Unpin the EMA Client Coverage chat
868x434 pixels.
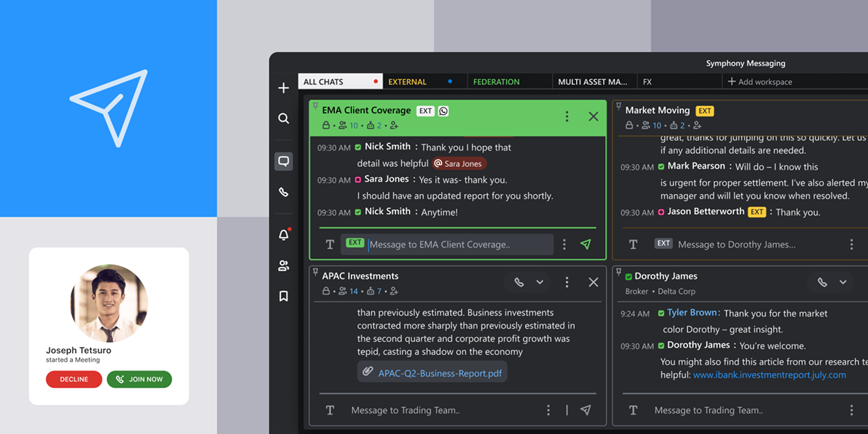[315, 107]
